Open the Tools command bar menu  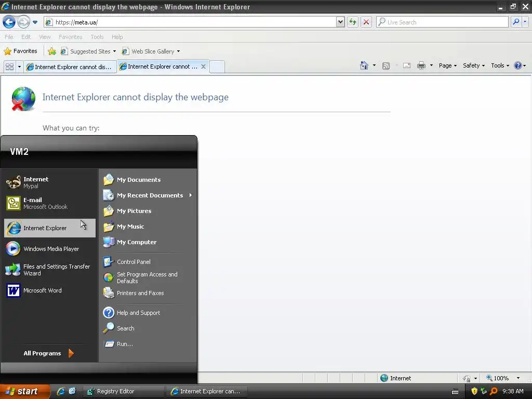(500, 65)
